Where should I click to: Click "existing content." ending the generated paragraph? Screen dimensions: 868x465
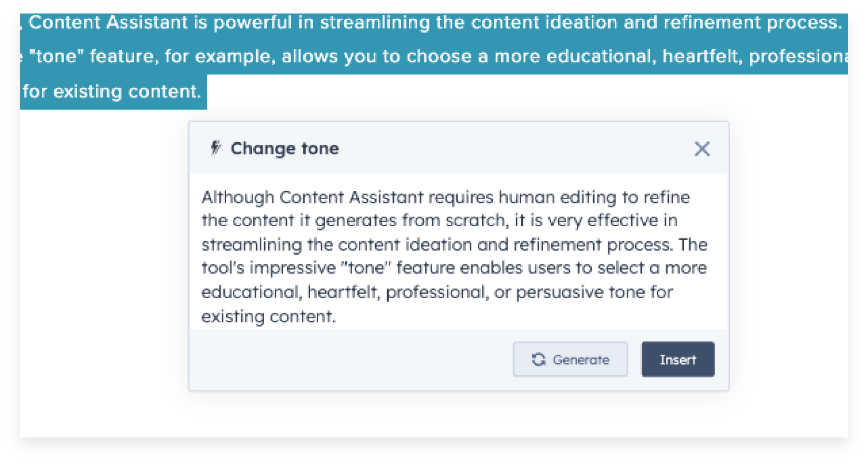[268, 316]
